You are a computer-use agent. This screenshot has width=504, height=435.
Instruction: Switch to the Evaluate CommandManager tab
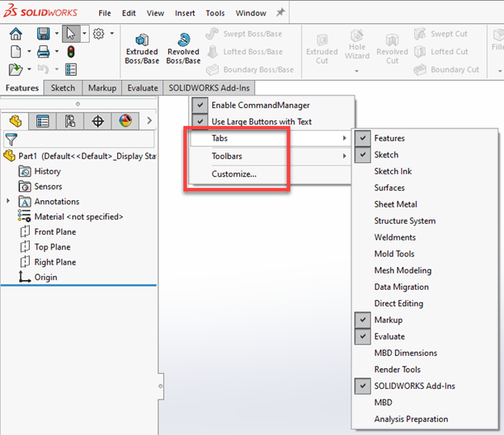pyautogui.click(x=143, y=88)
